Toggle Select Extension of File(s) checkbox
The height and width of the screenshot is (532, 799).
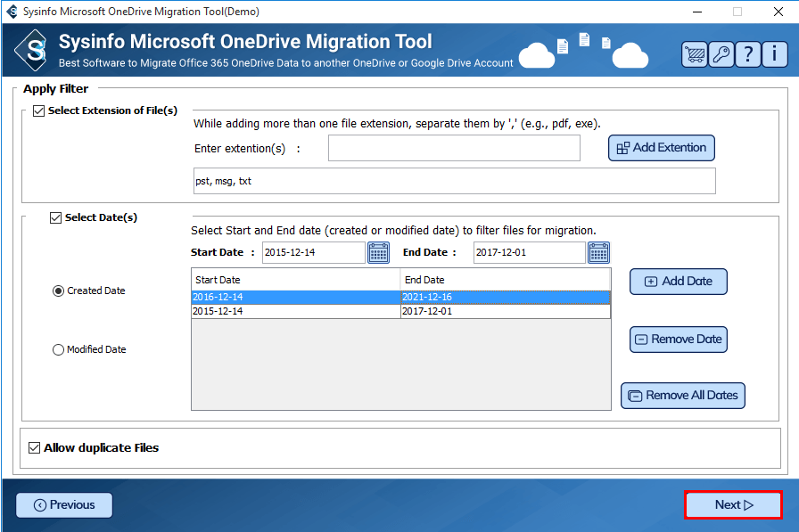point(38,111)
